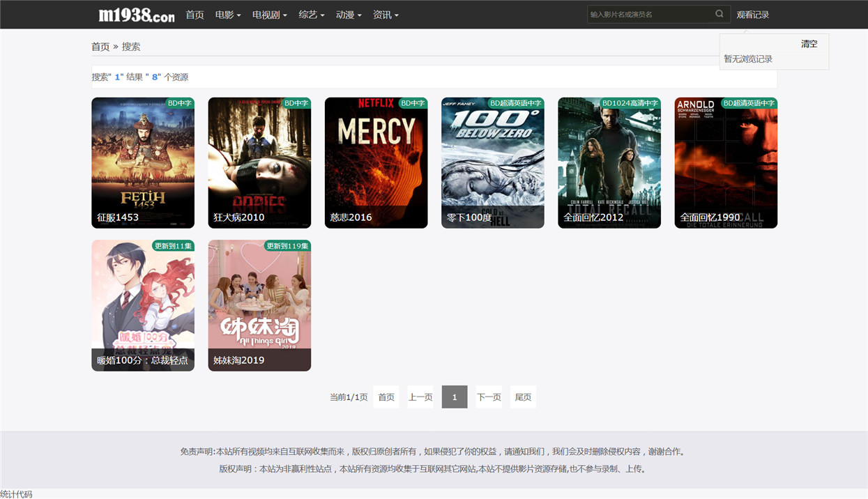Expand the 电视剧 dropdown menu

(x=270, y=15)
